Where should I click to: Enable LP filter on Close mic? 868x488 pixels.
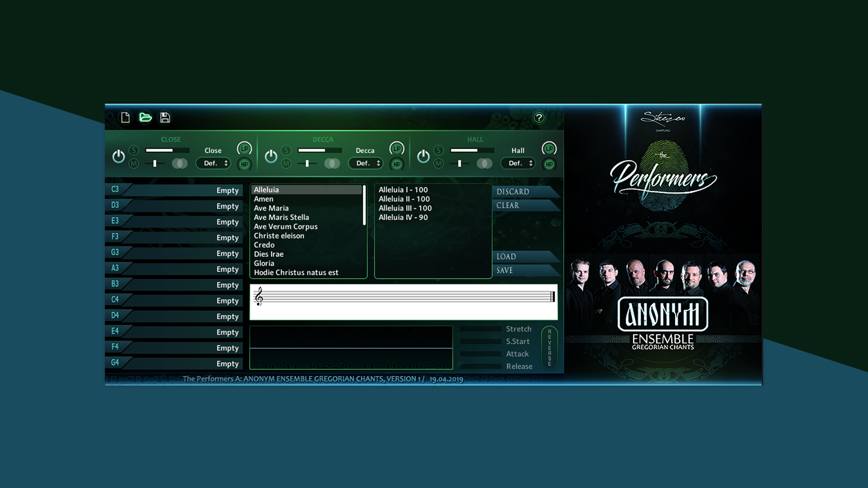pos(243,149)
